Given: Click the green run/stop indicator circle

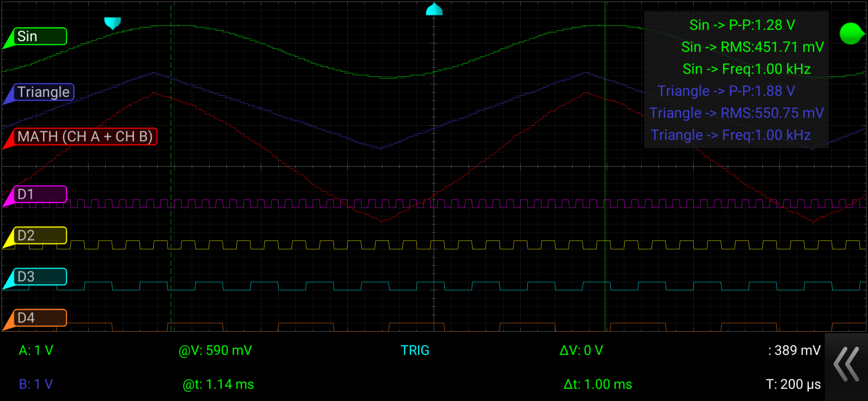Looking at the screenshot, I should click(x=851, y=33).
